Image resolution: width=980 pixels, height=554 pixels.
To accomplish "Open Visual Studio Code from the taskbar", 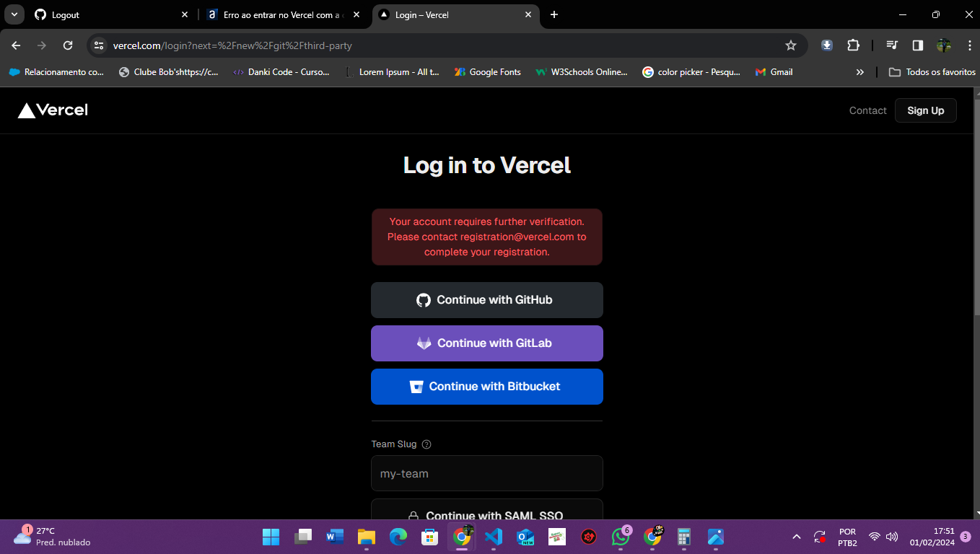I will 494,537.
